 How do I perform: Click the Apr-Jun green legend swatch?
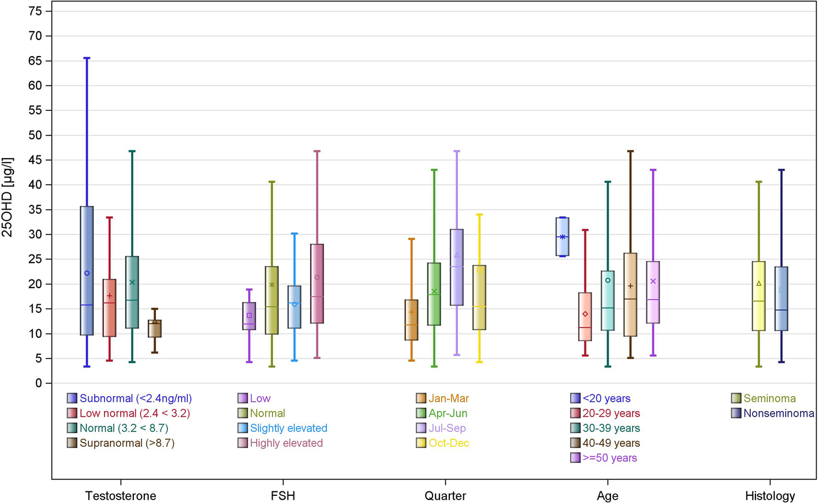tap(421, 413)
